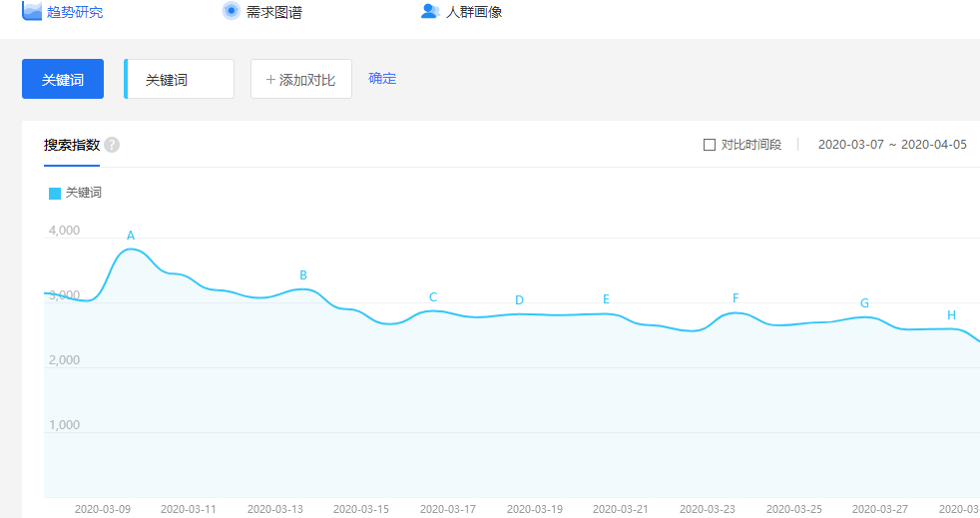The image size is (980, 518).
Task: Click the 趋势研究 chart icon
Action: pos(32,11)
